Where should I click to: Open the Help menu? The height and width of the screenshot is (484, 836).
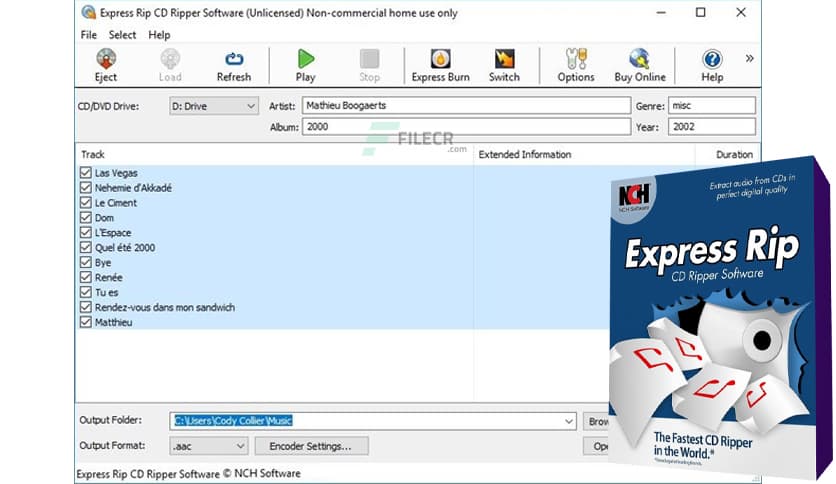point(159,35)
